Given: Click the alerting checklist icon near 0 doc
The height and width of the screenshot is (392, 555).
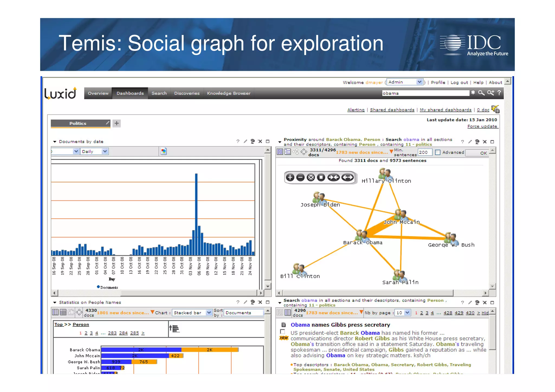Looking at the screenshot, I should click(x=495, y=109).
